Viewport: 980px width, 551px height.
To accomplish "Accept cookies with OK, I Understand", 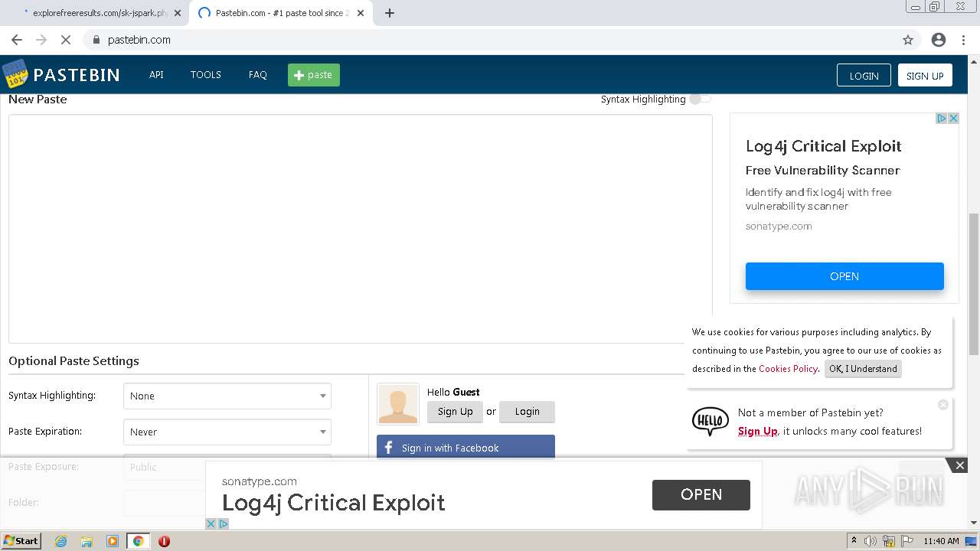I will [863, 369].
